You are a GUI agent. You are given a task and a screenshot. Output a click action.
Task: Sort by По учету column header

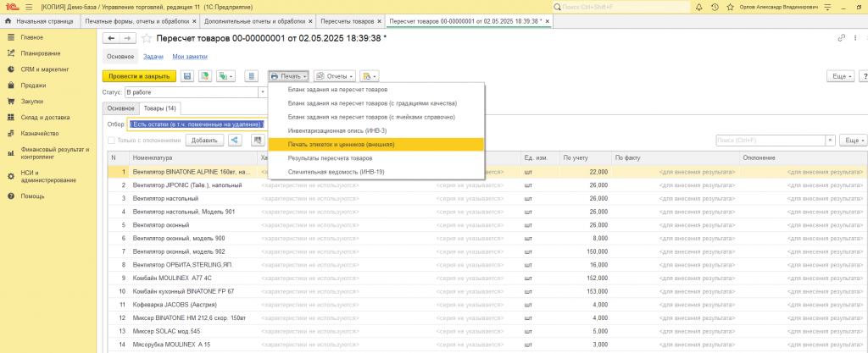[x=585, y=158]
